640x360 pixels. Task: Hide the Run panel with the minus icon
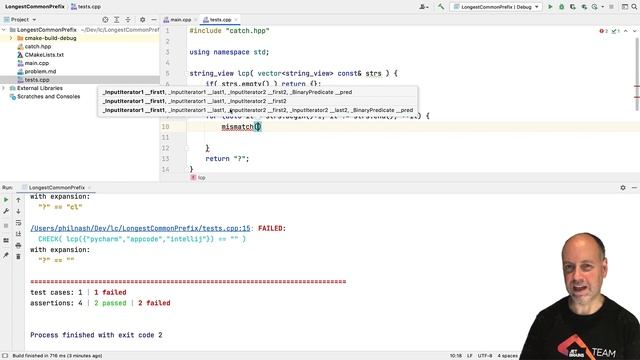[x=634, y=188]
